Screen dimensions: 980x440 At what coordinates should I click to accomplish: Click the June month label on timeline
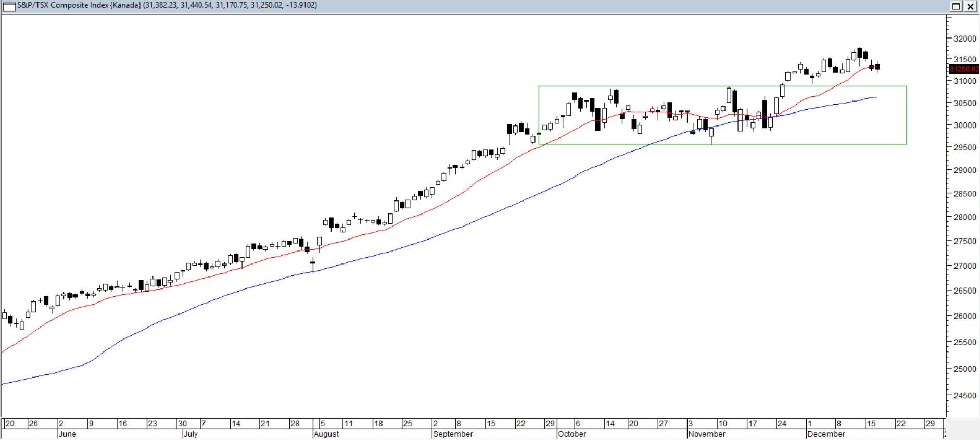[x=68, y=434]
